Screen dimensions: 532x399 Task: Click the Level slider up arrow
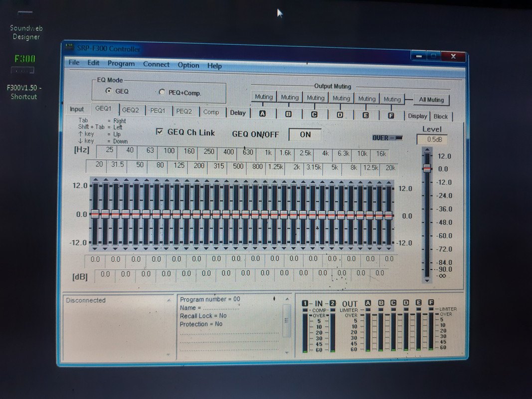click(427, 149)
